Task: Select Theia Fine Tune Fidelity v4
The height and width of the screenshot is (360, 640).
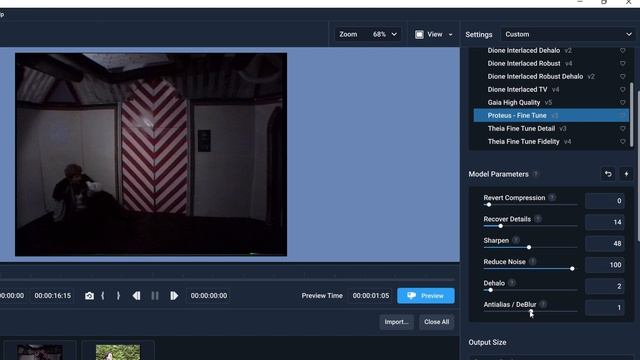Action: [551, 142]
